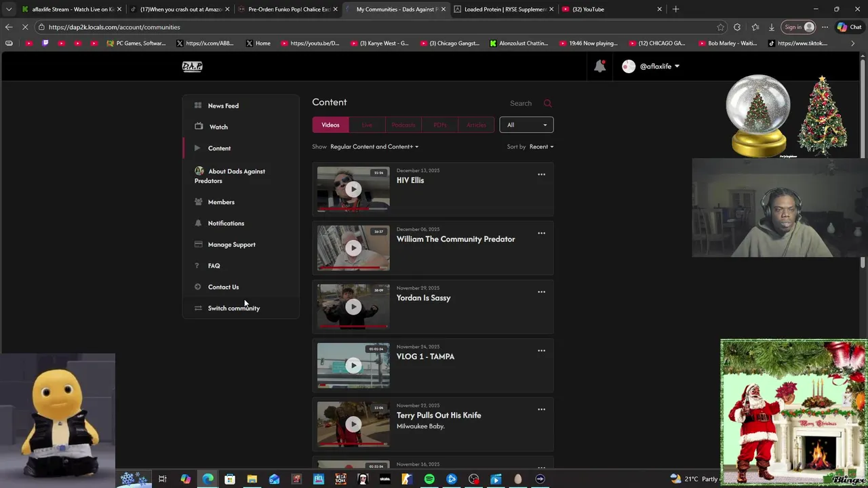The image size is (868, 488).
Task: Click the browser back arrow
Action: [9, 27]
